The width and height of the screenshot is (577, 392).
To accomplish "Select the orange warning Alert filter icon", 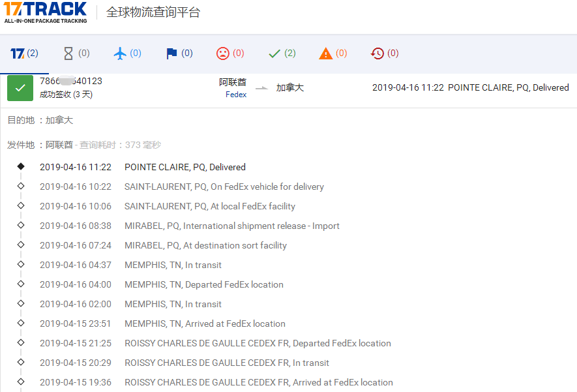I will tap(325, 53).
